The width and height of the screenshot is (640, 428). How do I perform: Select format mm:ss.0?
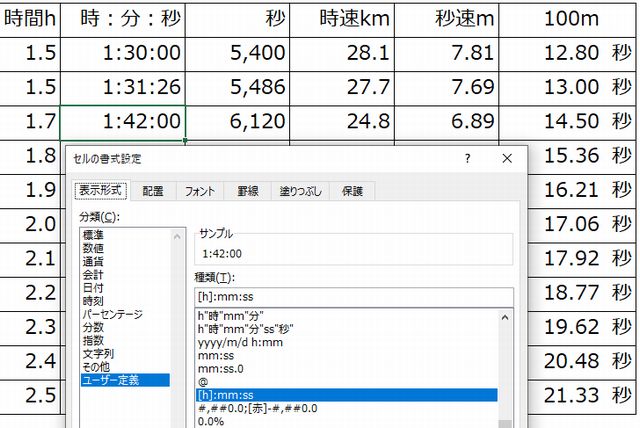tap(347, 369)
